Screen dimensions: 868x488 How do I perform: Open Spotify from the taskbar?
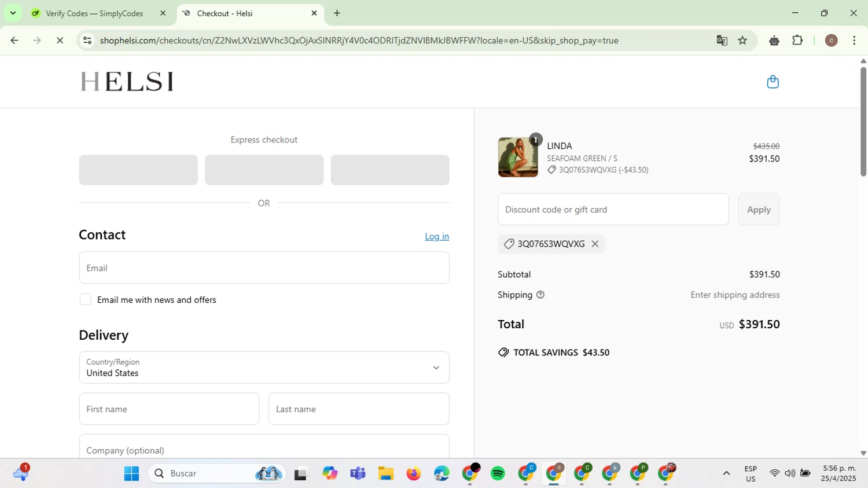point(498,474)
